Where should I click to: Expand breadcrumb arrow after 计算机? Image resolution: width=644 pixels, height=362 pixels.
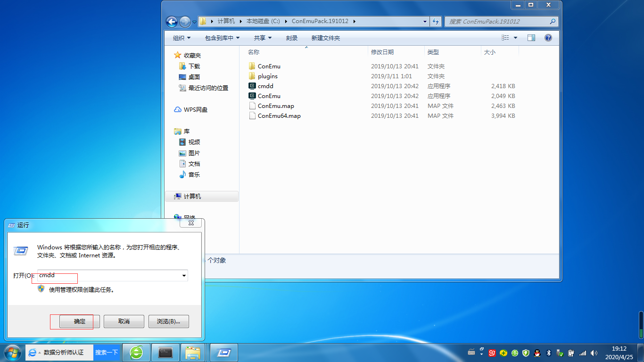click(240, 21)
